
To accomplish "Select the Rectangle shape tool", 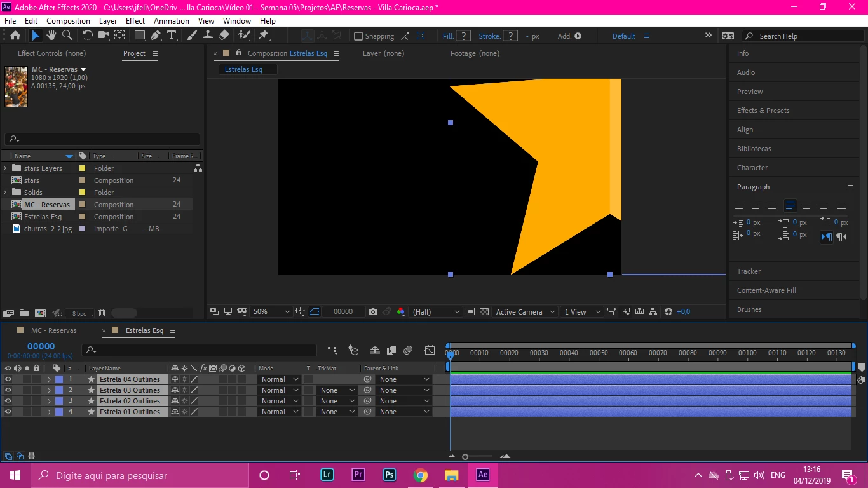I will (x=140, y=36).
